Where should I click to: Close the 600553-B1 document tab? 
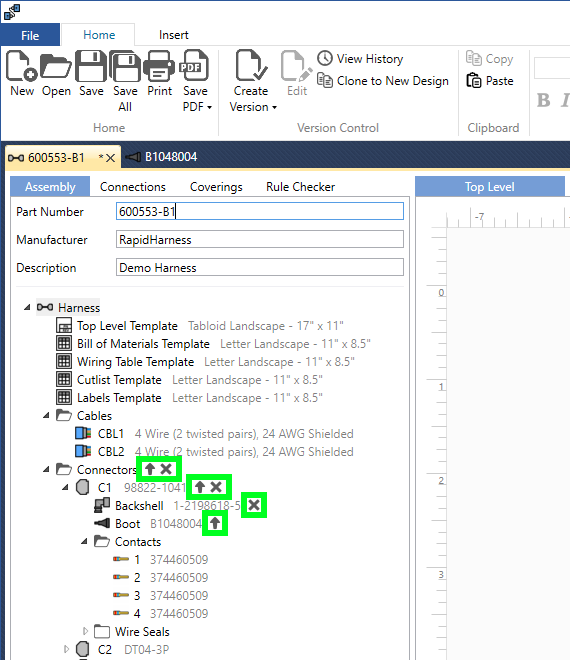pos(110,158)
